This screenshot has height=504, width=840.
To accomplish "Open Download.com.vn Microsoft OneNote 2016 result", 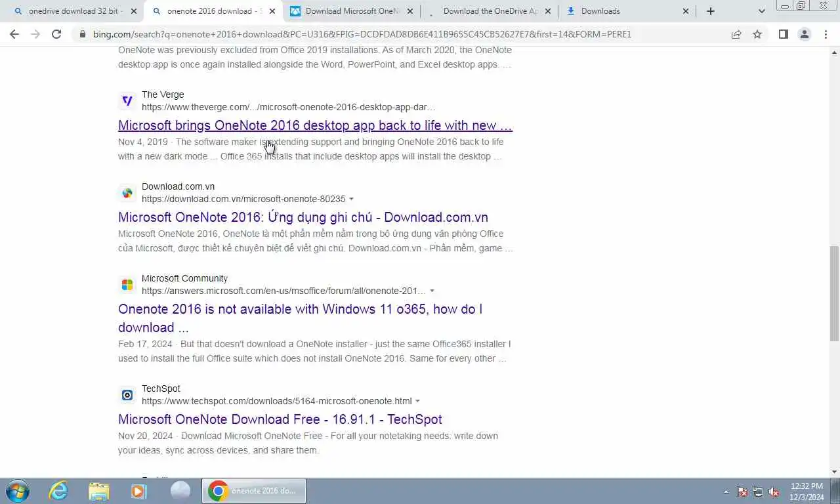I will (x=303, y=217).
